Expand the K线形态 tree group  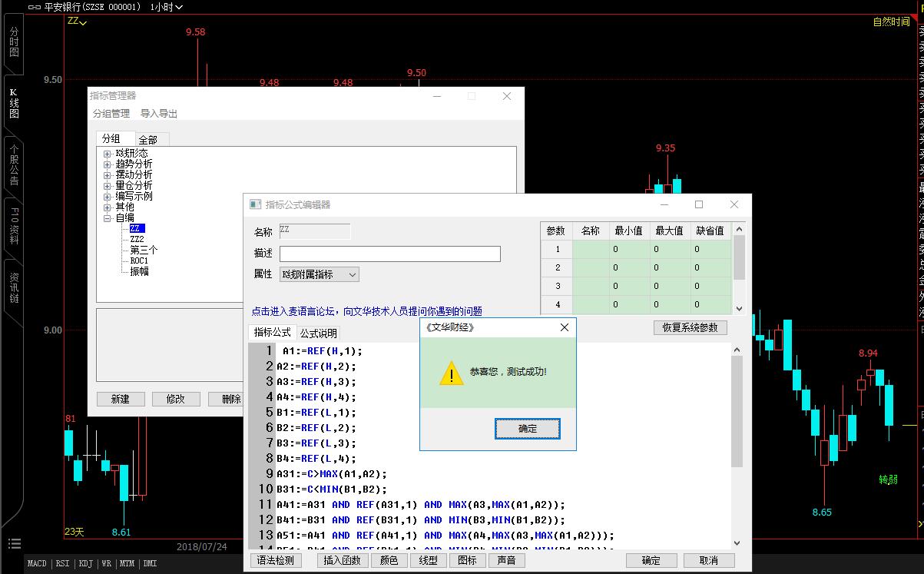pos(108,154)
